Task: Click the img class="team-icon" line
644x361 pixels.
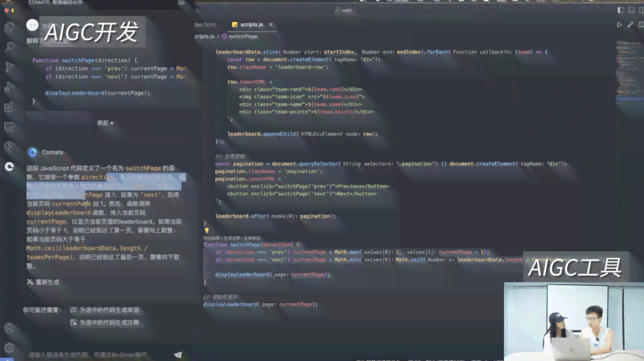Action: click(302, 97)
